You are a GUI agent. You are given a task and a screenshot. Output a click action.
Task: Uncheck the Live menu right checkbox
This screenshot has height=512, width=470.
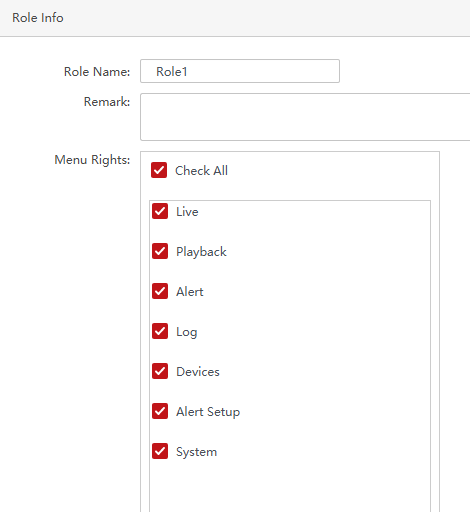pos(160,211)
